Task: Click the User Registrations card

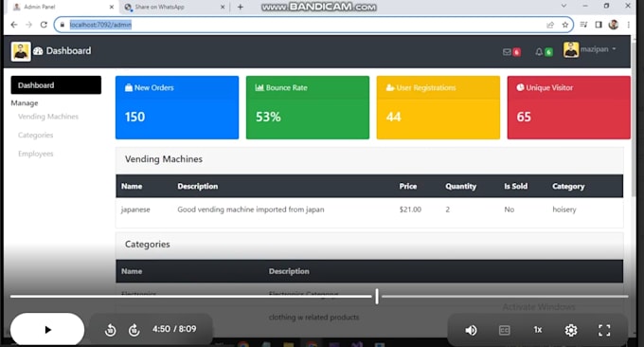Action: tap(438, 107)
